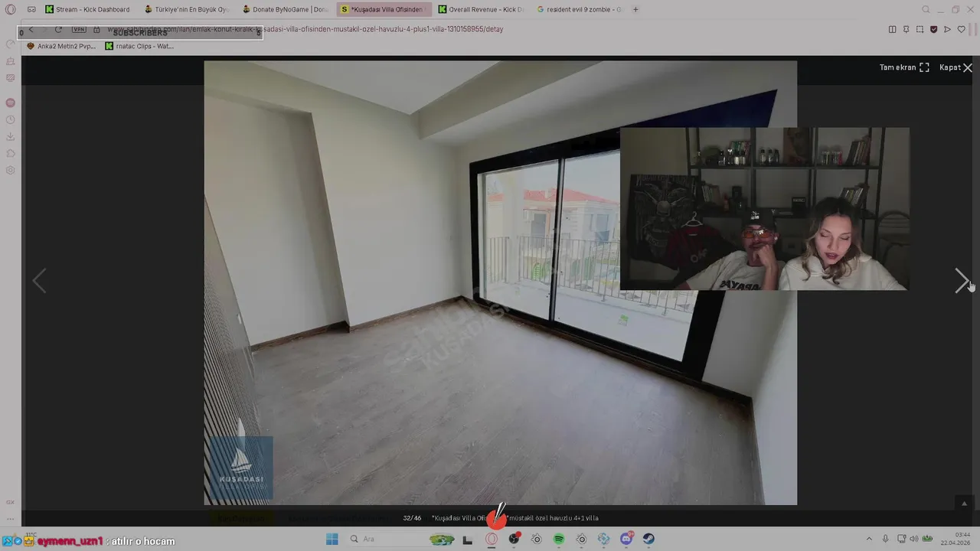
Task: Close the gallery with Kapat
Action: [955, 67]
